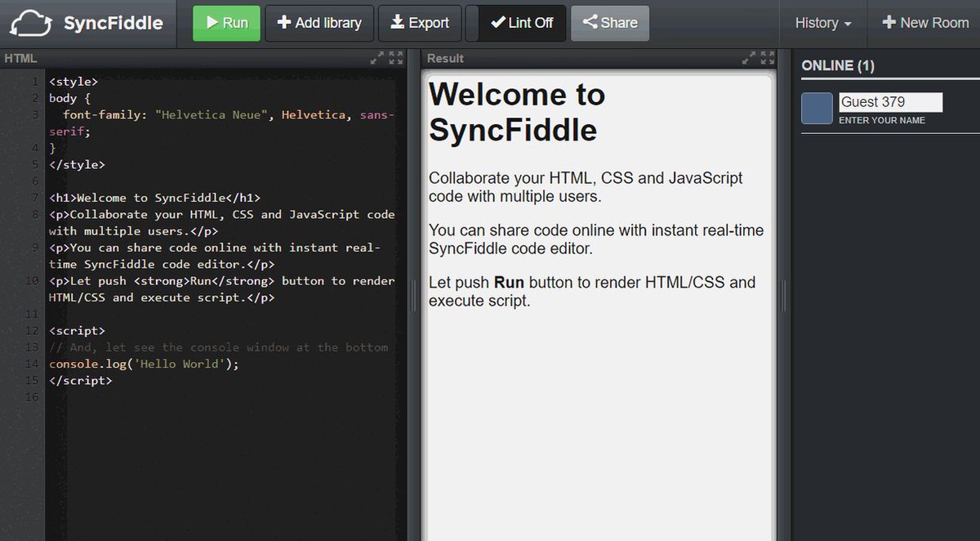Click the Guest 379 user avatar square
Viewport: 980px width, 541px height.
click(x=817, y=109)
